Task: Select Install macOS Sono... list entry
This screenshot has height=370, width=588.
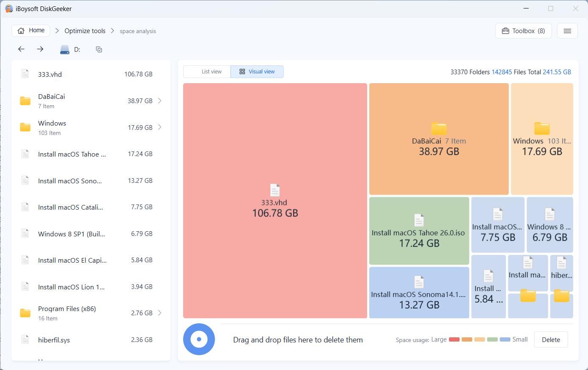Action: pos(91,181)
